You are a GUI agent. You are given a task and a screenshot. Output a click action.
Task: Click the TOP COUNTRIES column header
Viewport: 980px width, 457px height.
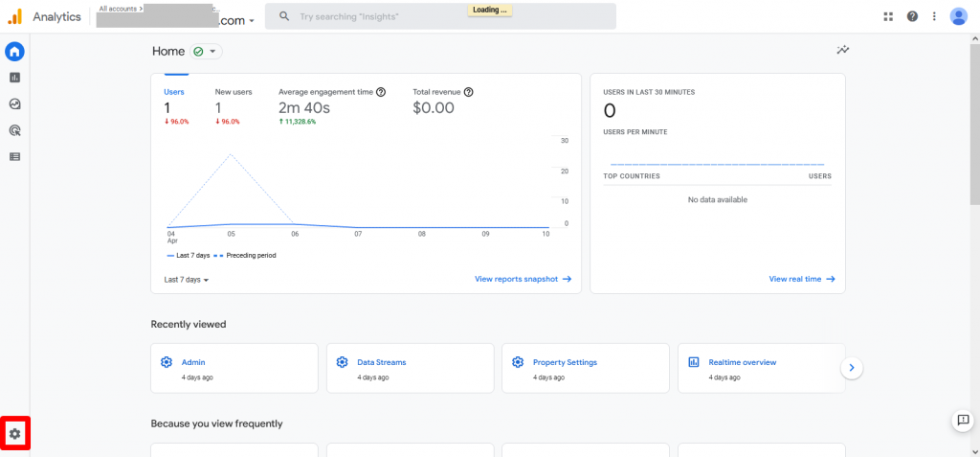[632, 176]
